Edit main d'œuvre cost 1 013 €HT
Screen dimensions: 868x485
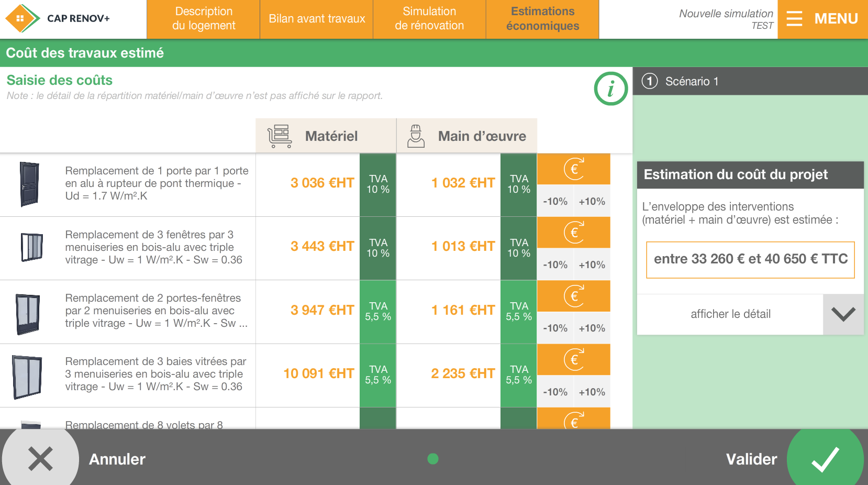tap(463, 246)
